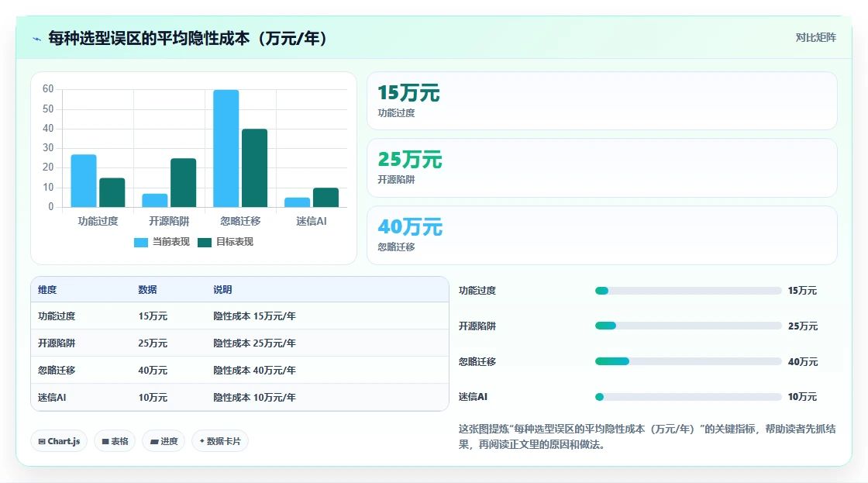Toggle the 当前表现 legend swatch
The width and height of the screenshot is (868, 483).
(x=140, y=242)
